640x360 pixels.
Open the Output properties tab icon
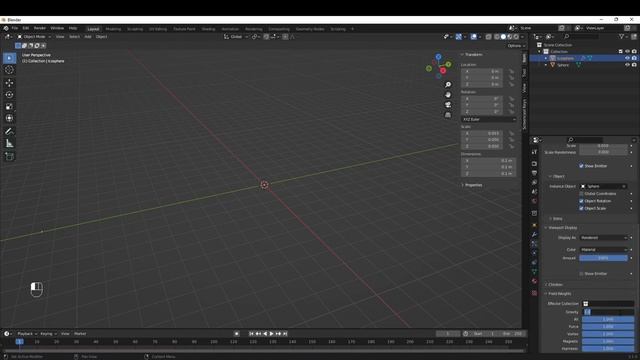[x=534, y=173]
